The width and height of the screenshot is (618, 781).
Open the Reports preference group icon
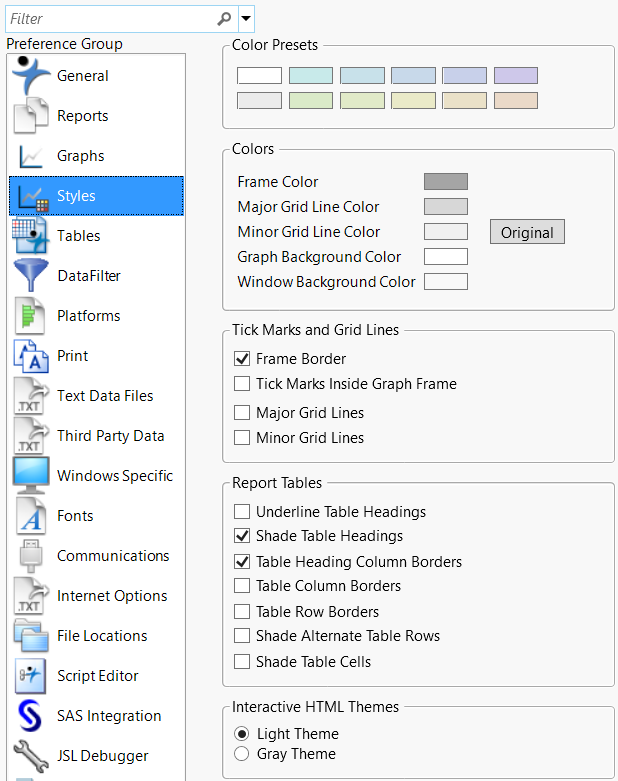coord(31,116)
